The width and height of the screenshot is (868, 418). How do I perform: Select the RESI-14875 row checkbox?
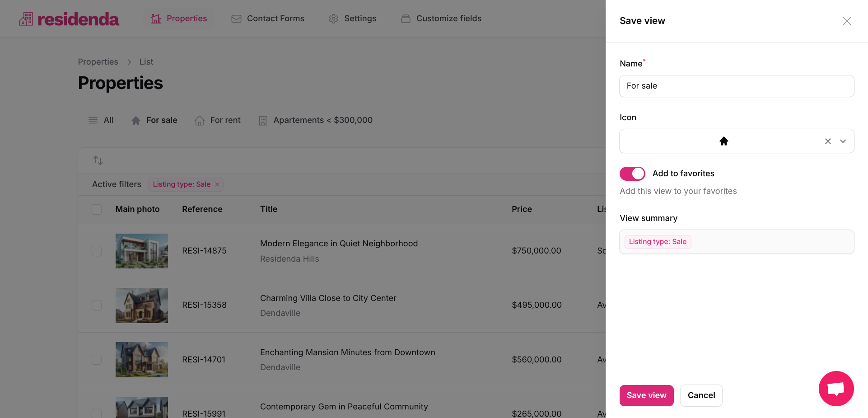[97, 251]
